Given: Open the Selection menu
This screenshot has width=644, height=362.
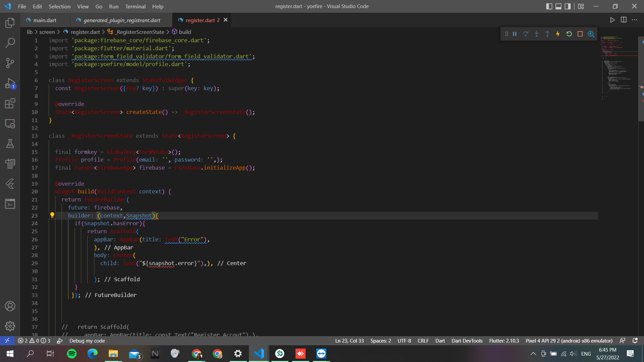Looking at the screenshot, I should click(59, 6).
